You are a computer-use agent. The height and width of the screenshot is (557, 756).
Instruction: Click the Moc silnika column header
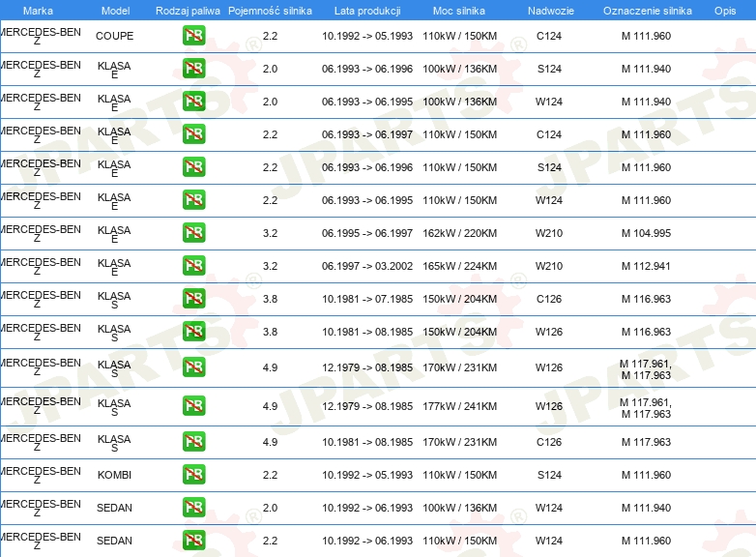(459, 11)
